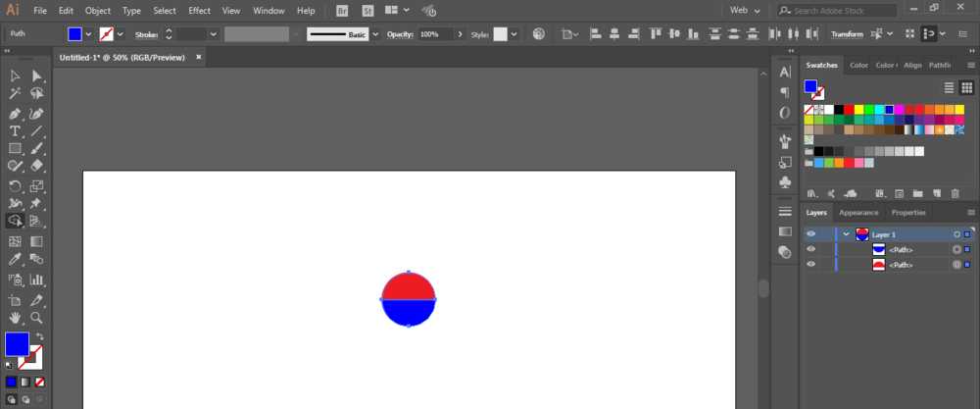Open stroke weight dropdown
This screenshot has width=980, height=409.
click(213, 34)
